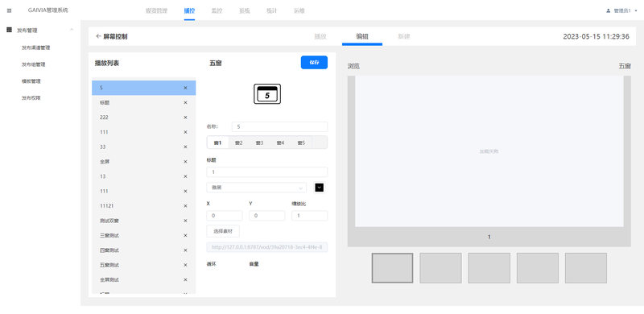This screenshot has width=644, height=314.
Task: Click the Y coordinate input field
Action: coord(267,215)
